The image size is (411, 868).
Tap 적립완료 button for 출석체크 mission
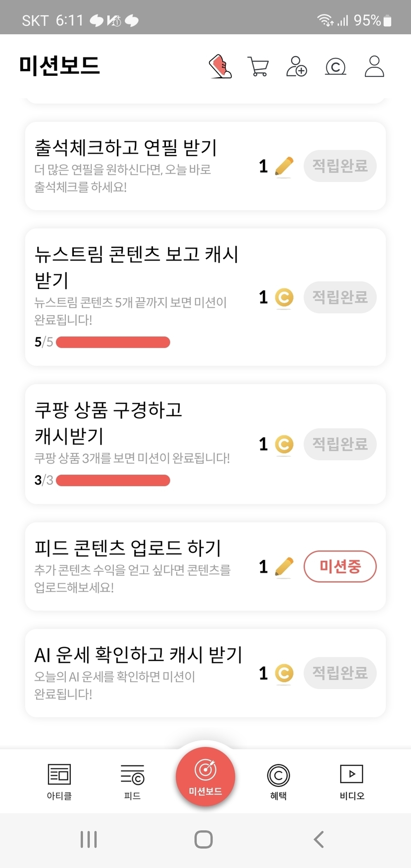coord(340,166)
